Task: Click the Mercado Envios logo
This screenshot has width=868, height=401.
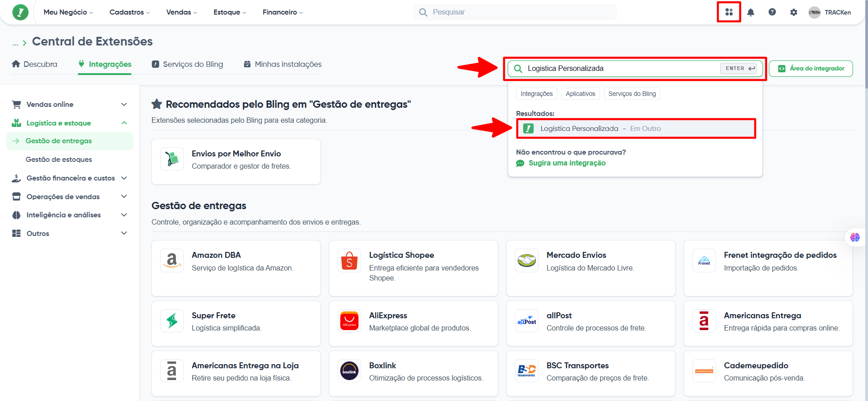Action: [x=527, y=261]
